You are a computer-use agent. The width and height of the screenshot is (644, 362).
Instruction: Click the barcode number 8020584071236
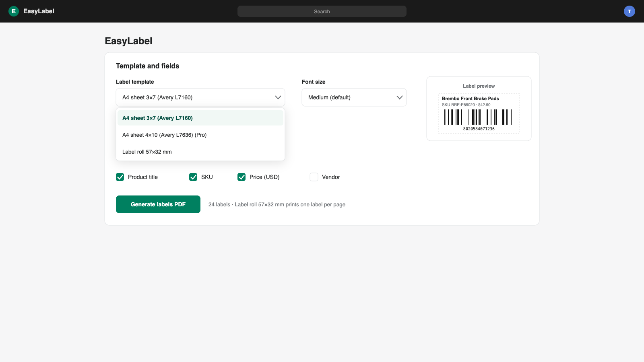click(x=479, y=129)
